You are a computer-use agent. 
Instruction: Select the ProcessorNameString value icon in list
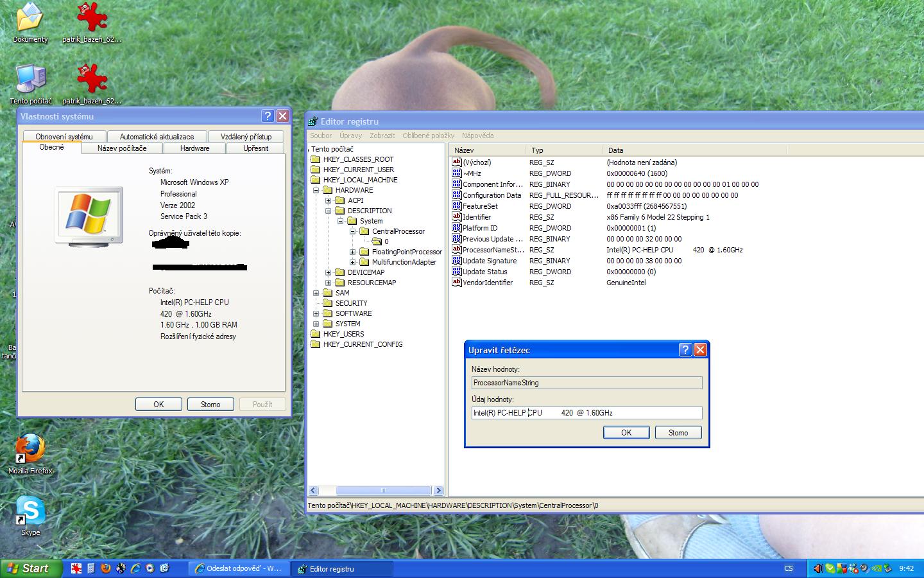coord(457,250)
